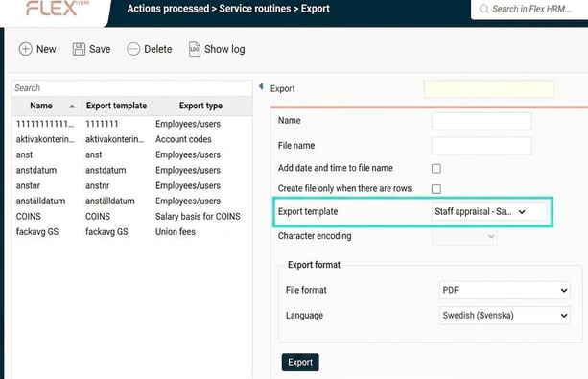Select the 11111111111... row
Viewport: 588px width, 379px height.
(x=132, y=124)
